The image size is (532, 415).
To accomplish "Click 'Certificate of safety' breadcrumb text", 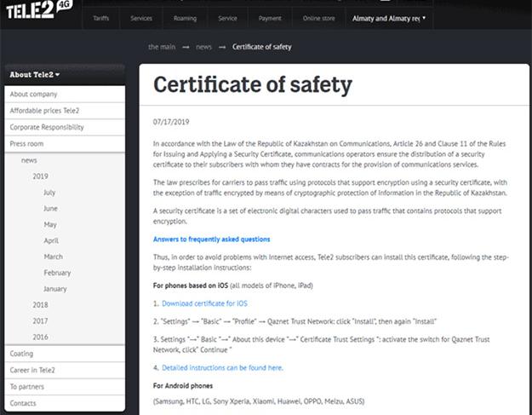I will coord(261,47).
